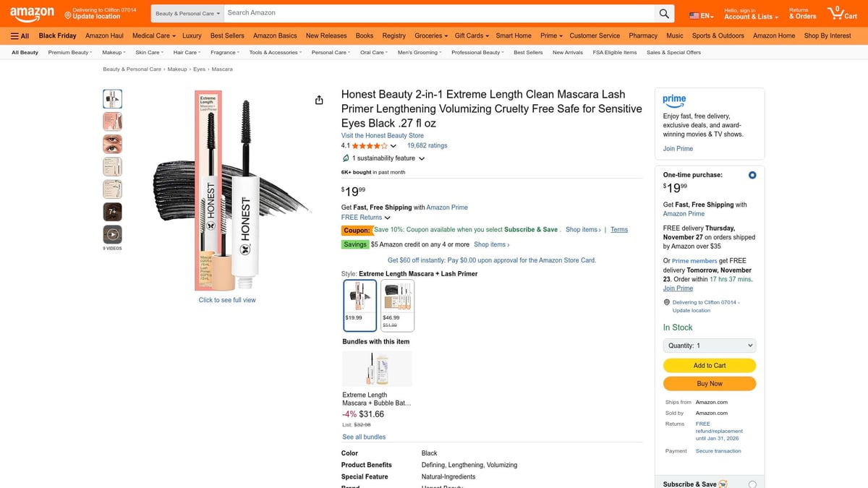Open the Quantity dropdown
This screenshot has height=488, width=868.
[x=709, y=345]
